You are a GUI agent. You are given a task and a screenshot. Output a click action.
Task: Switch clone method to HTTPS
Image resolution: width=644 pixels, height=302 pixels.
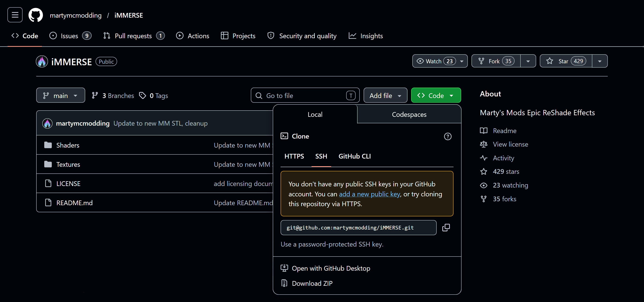tap(294, 156)
